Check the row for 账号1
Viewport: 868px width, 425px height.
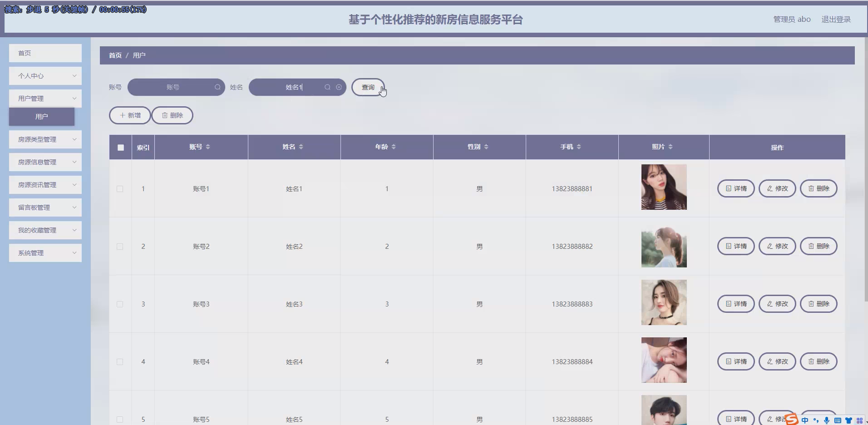coord(120,189)
